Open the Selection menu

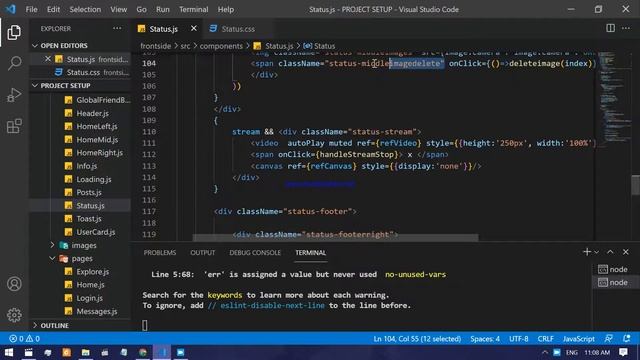click(85, 9)
